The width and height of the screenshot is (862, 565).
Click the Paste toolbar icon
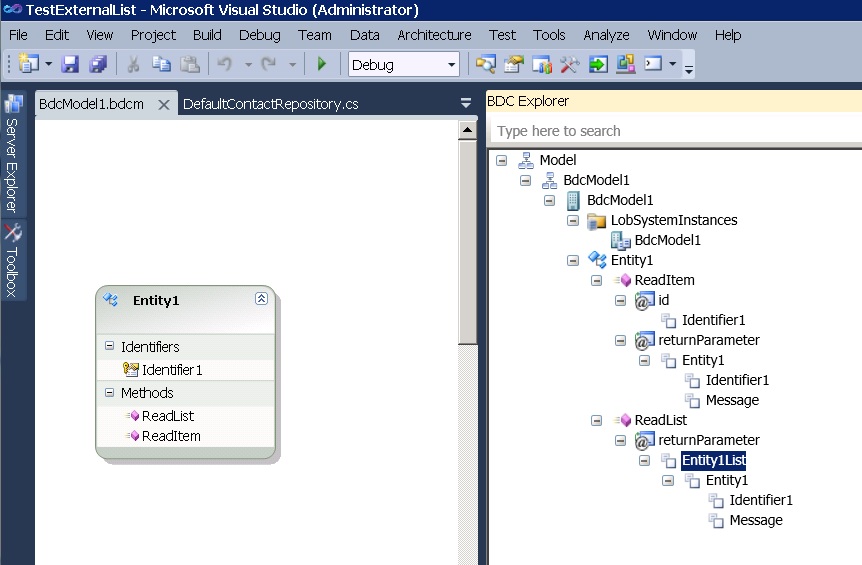[190, 64]
